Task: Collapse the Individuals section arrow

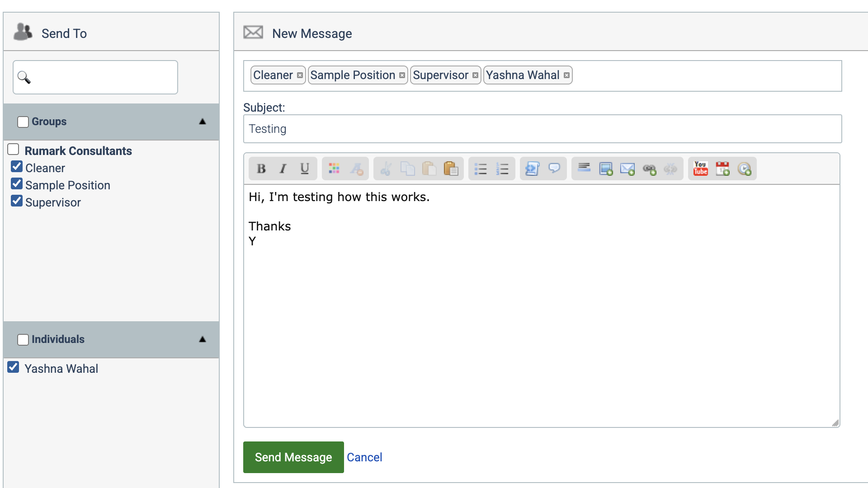Action: (x=203, y=339)
